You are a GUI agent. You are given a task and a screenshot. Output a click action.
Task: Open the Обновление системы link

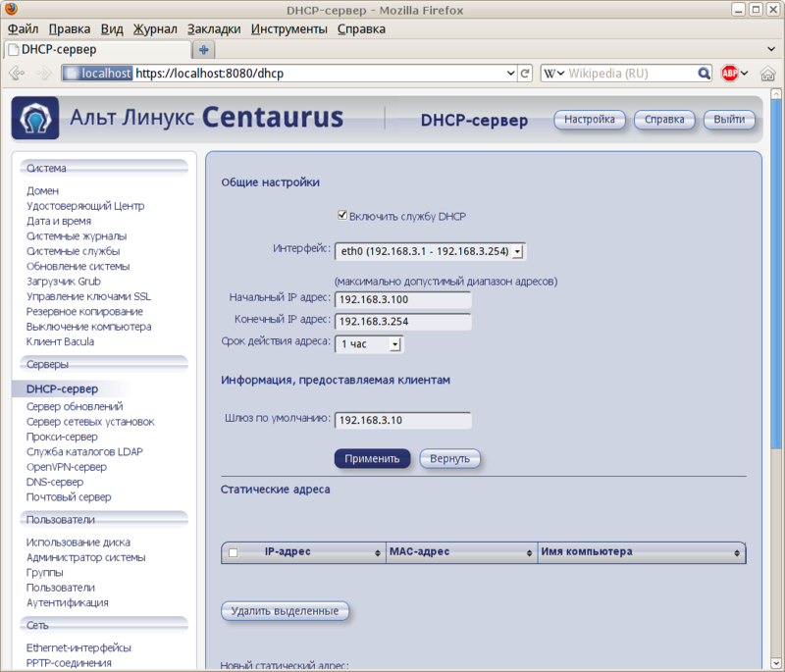pos(78,266)
